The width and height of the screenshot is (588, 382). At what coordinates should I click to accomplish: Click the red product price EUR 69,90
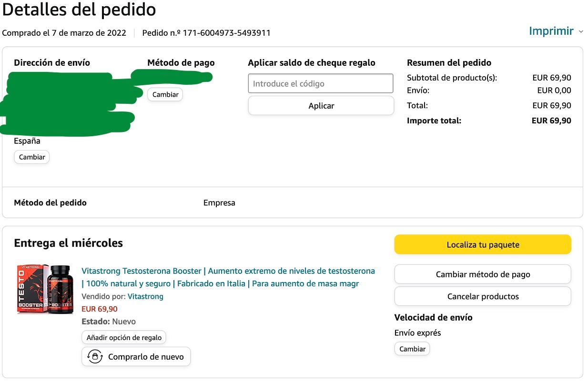click(x=100, y=309)
